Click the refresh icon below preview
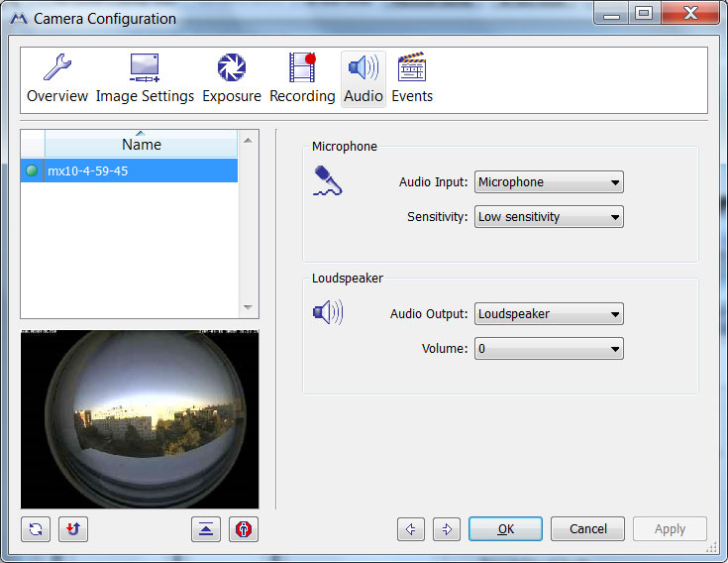This screenshot has height=563, width=728. click(x=36, y=529)
